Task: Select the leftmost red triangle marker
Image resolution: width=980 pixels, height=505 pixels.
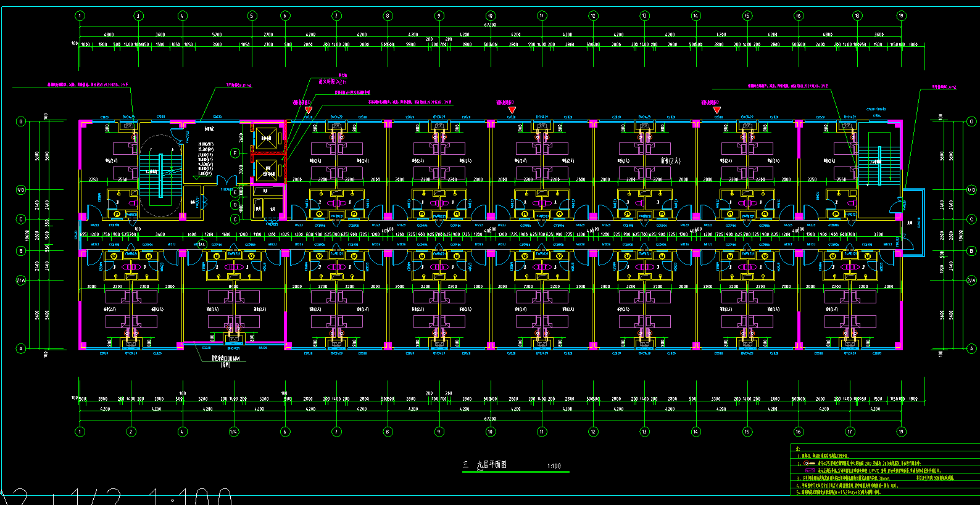Action: (x=309, y=110)
